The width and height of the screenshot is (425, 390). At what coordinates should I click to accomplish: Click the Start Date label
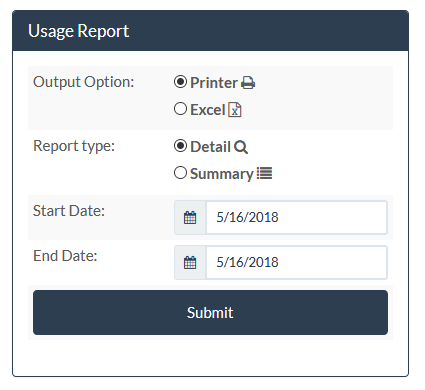[x=69, y=211]
